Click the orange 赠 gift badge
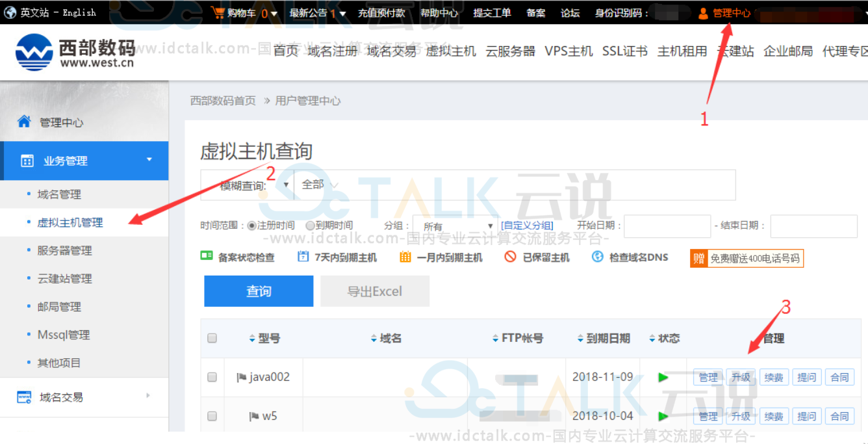The image size is (868, 444). (x=698, y=259)
